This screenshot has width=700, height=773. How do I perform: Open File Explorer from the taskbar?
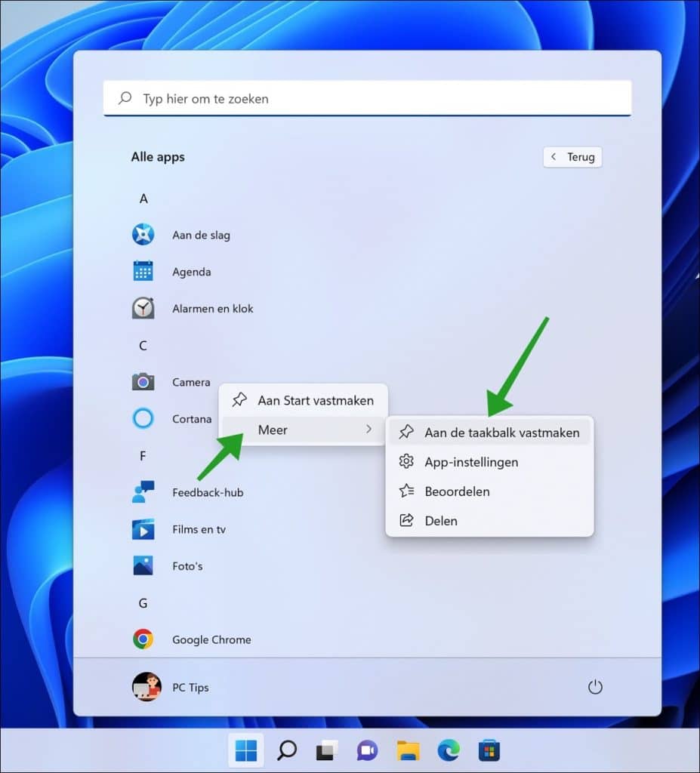pyautogui.click(x=408, y=750)
